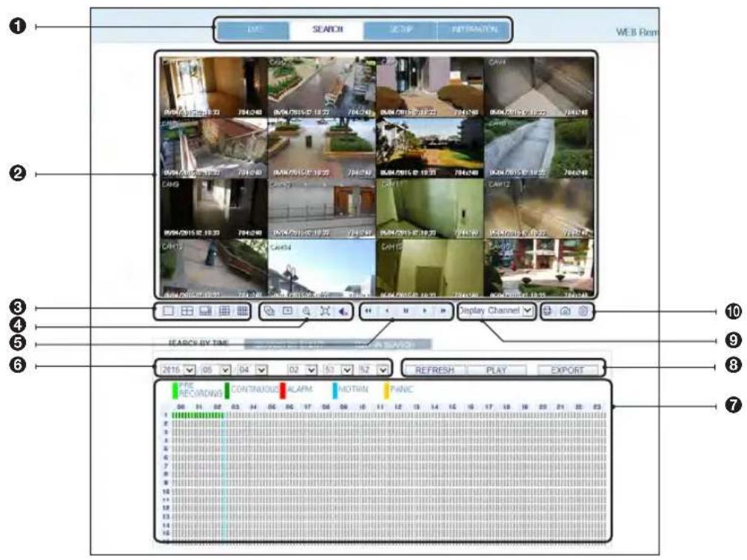Select the CAM14 sky and lamppost thumbnail
The height and width of the screenshot is (560, 747).
321,268
